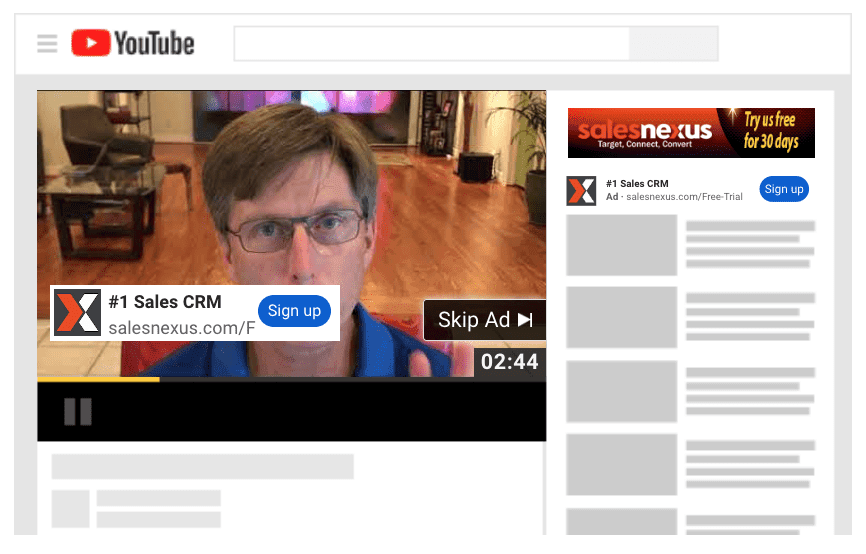Click the SalesNexus X logo in the video overlay

(x=77, y=313)
